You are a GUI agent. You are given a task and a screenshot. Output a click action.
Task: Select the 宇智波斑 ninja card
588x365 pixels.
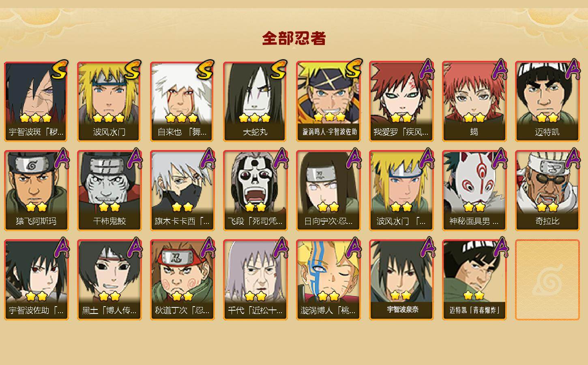36,101
